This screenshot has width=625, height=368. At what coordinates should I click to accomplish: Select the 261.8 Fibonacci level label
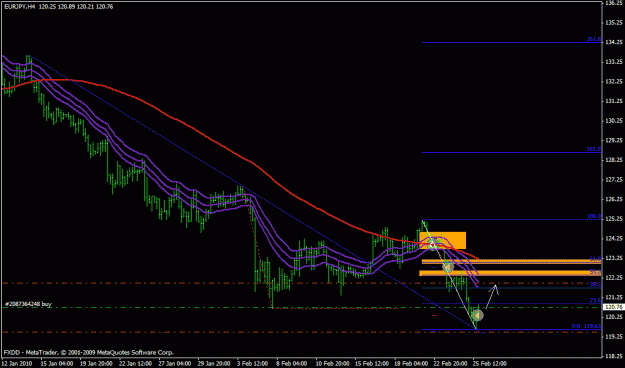coord(594,39)
